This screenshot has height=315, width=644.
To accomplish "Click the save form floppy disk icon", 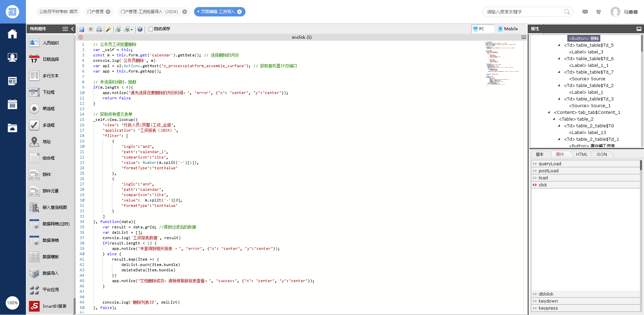I will (x=82, y=29).
